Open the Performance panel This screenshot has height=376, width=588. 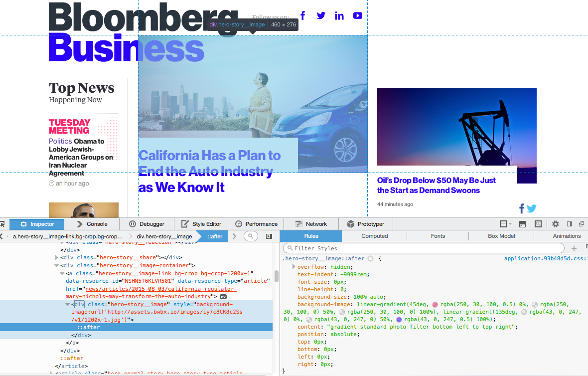(x=257, y=224)
